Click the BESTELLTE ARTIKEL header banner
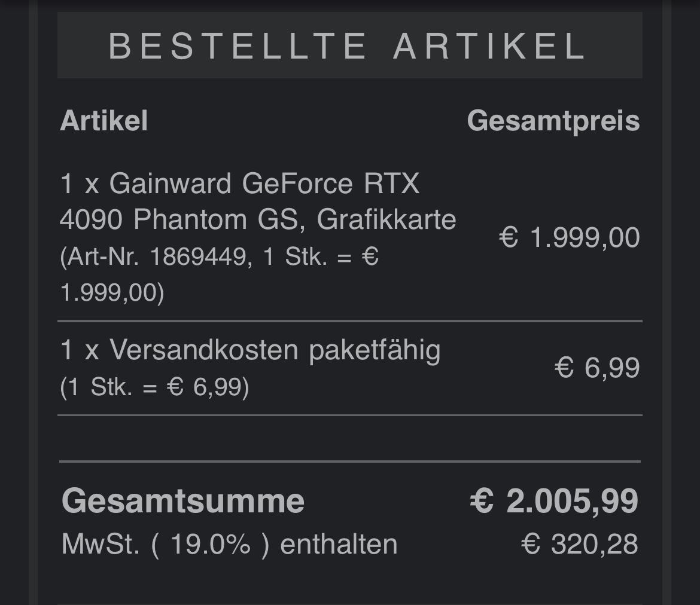 (x=349, y=45)
